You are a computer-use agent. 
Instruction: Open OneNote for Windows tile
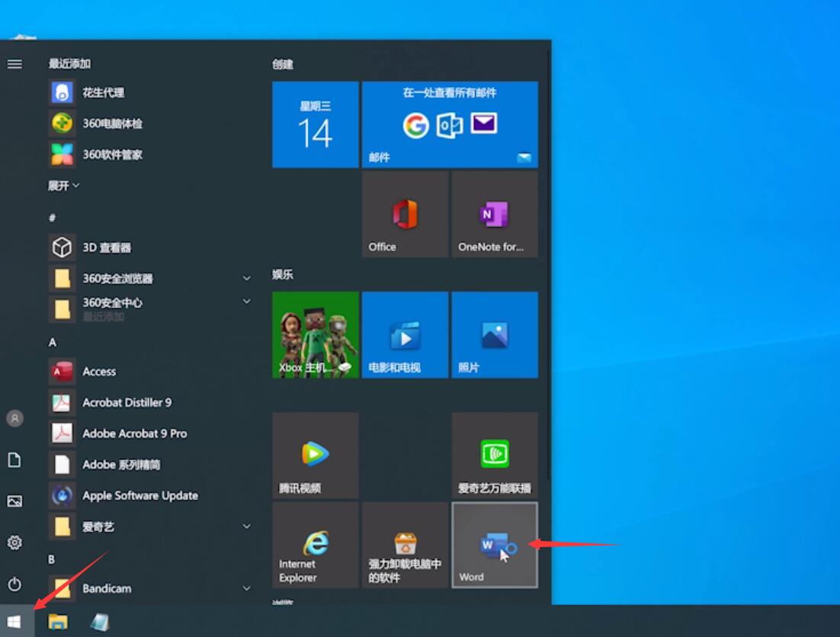(x=495, y=214)
